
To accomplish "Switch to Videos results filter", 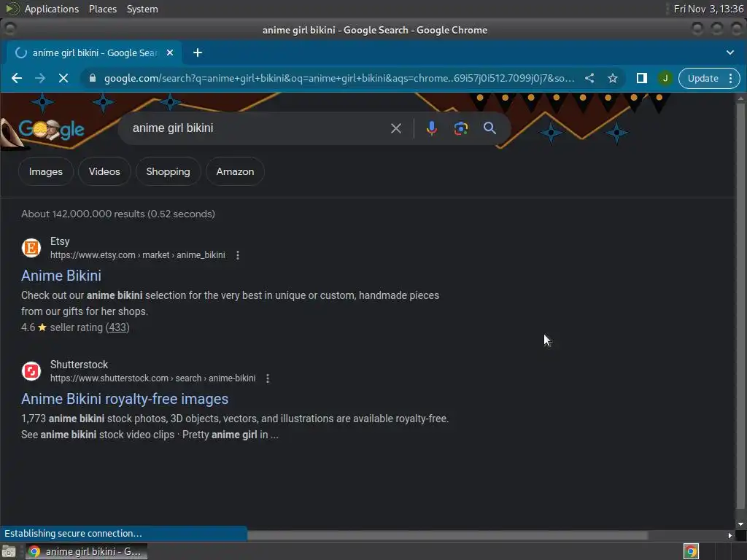I will pos(104,171).
